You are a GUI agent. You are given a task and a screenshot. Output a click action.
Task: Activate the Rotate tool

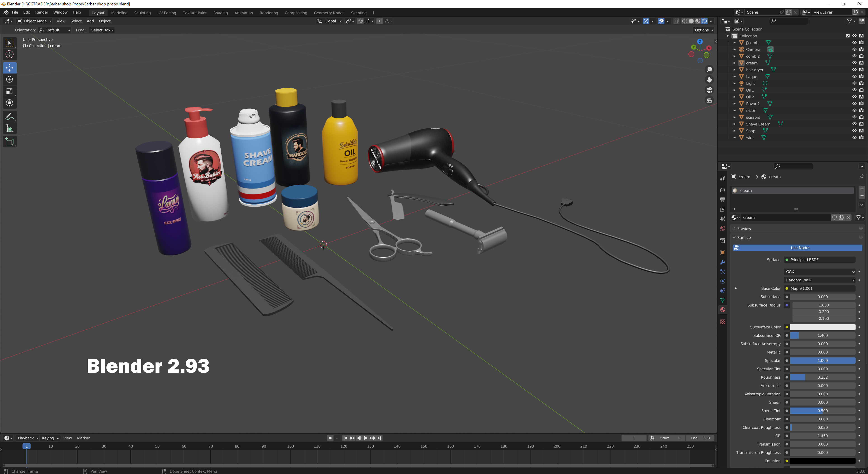click(9, 80)
